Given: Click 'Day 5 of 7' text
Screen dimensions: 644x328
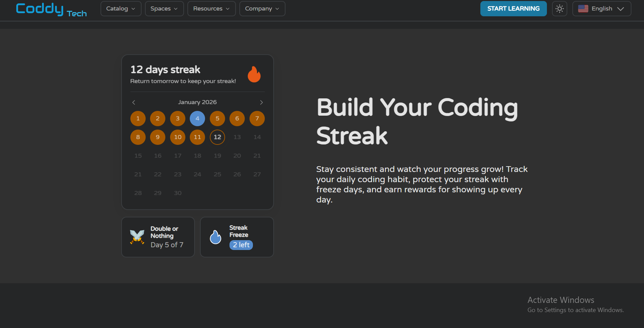Looking at the screenshot, I should point(167,245).
